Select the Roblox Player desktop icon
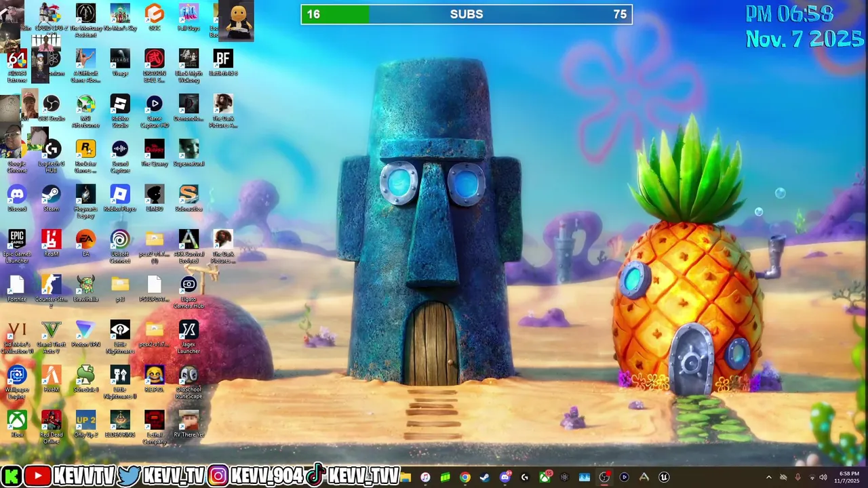Screen dimensions: 868x488 [120, 199]
